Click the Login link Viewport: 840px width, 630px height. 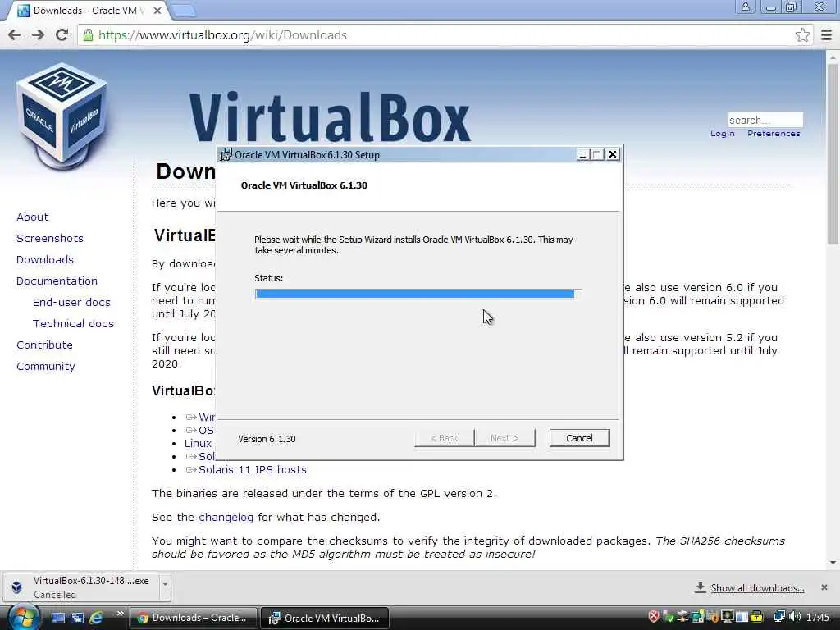click(722, 134)
